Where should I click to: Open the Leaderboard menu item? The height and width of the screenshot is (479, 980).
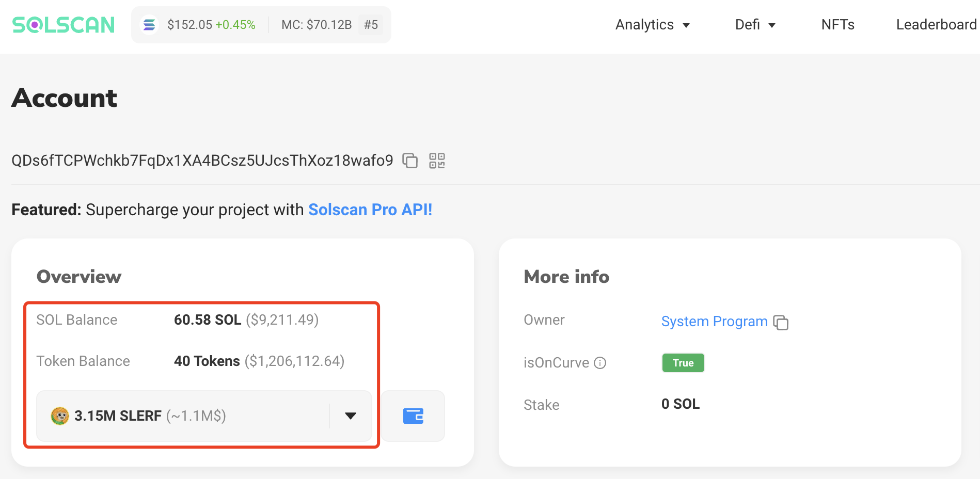tap(936, 25)
